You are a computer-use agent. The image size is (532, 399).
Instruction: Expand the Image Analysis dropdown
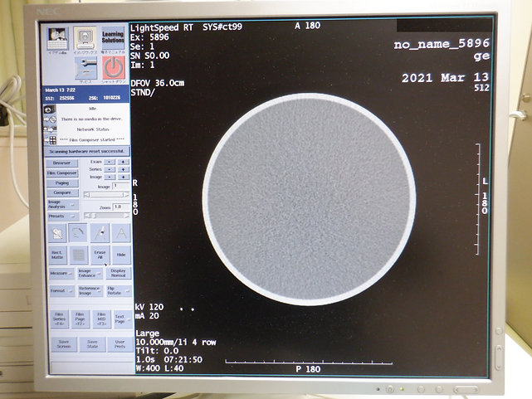pyautogui.click(x=62, y=204)
